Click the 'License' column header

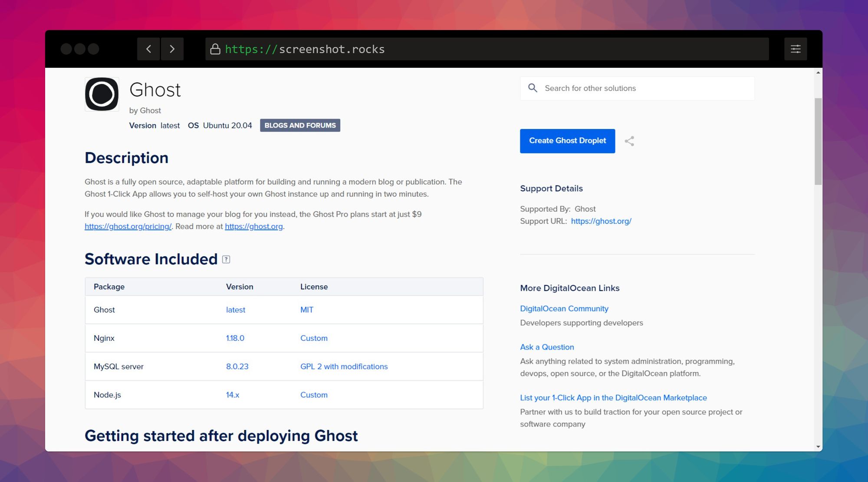click(x=314, y=287)
